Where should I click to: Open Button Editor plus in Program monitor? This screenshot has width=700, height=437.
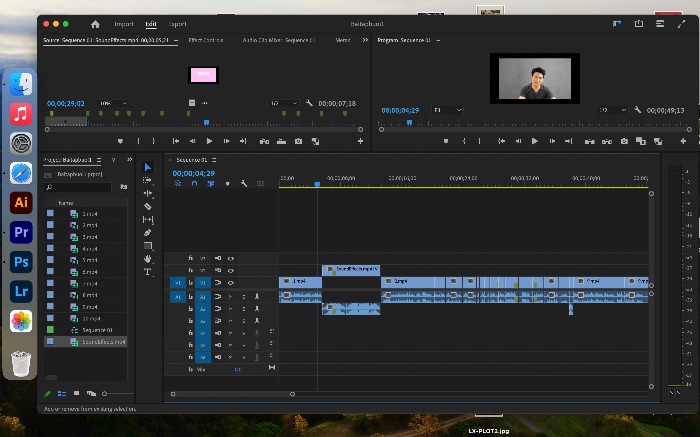[x=683, y=141]
